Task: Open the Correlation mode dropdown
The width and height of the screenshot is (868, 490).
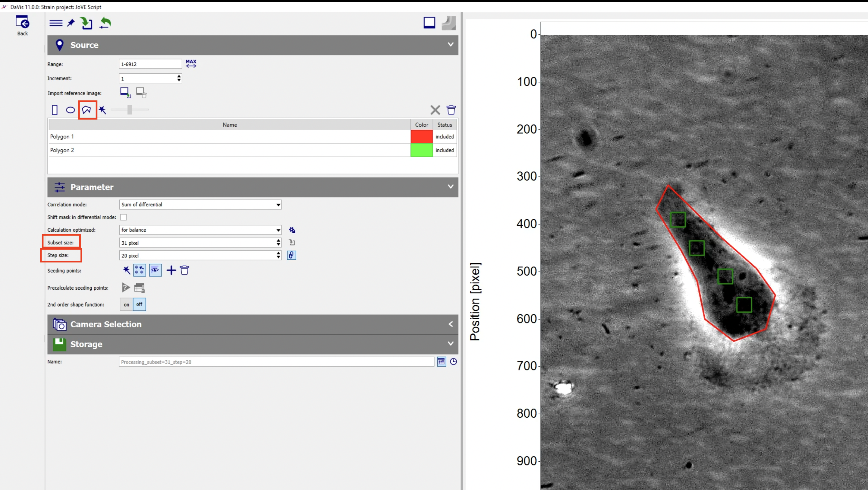Action: 200,205
